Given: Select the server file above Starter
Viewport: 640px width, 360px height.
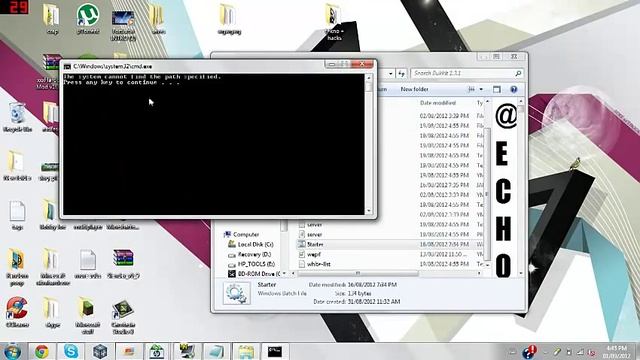Looking at the screenshot, I should pos(310,234).
